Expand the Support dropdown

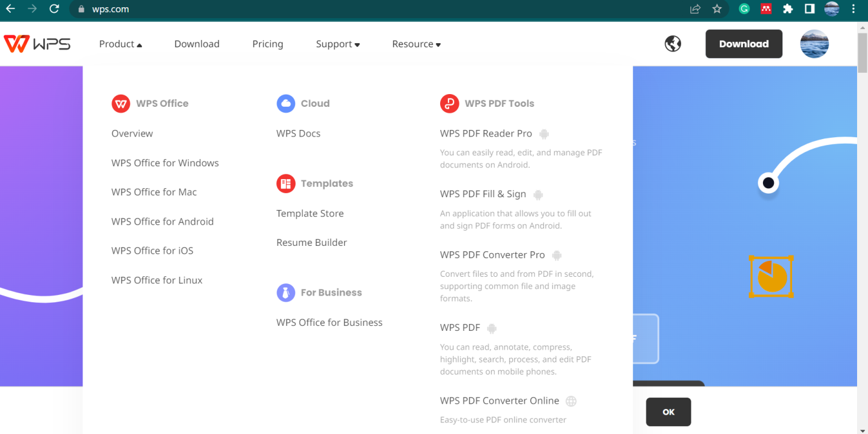[338, 44]
